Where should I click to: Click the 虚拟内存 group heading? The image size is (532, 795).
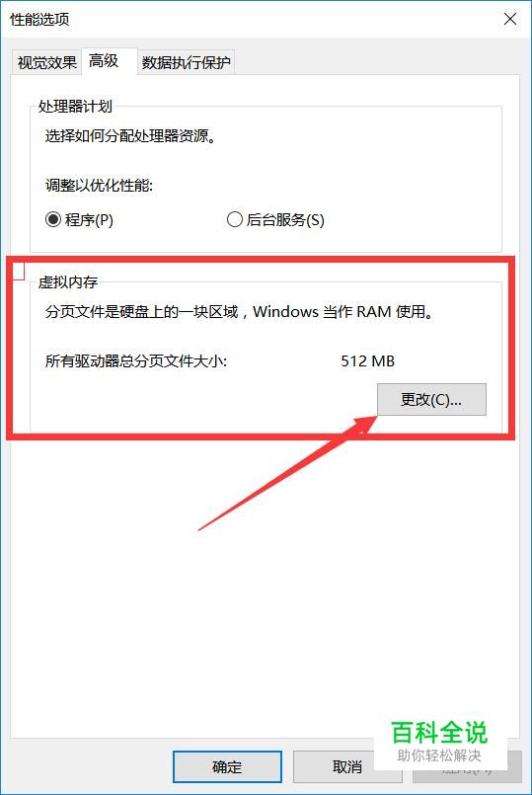68,281
